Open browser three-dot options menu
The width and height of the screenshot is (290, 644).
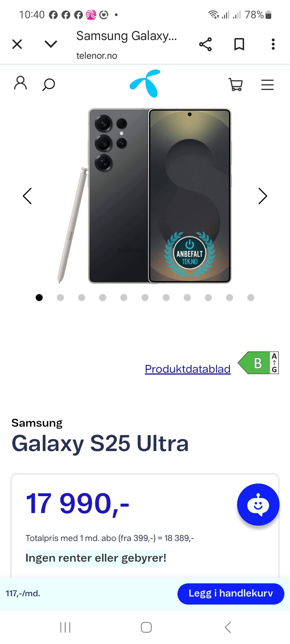click(x=273, y=44)
